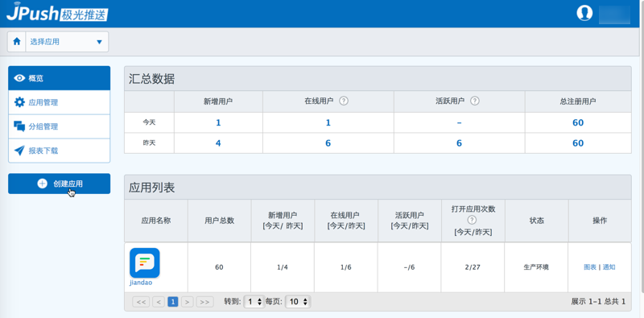The image size is (644, 318).
Task: Open the 图表 link for jiandao
Action: pos(590,267)
